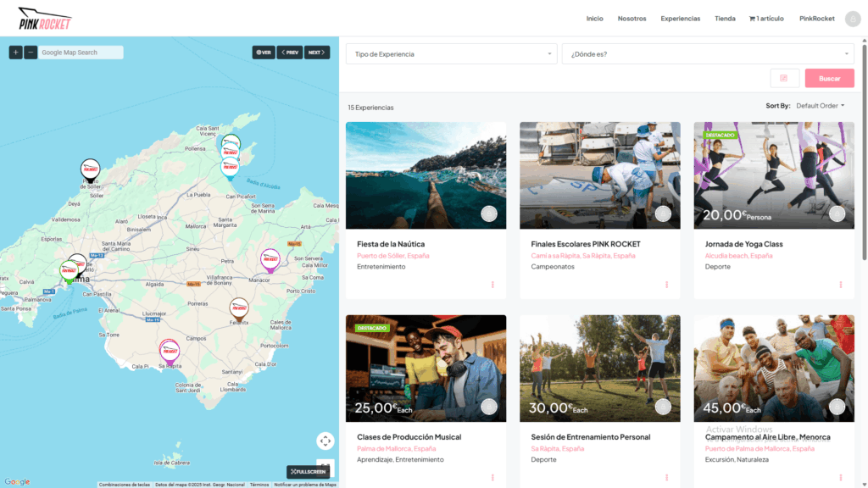The image size is (868, 488).
Task: Bookmark Finales Escolares PINK ROCKET card
Action: tap(663, 213)
